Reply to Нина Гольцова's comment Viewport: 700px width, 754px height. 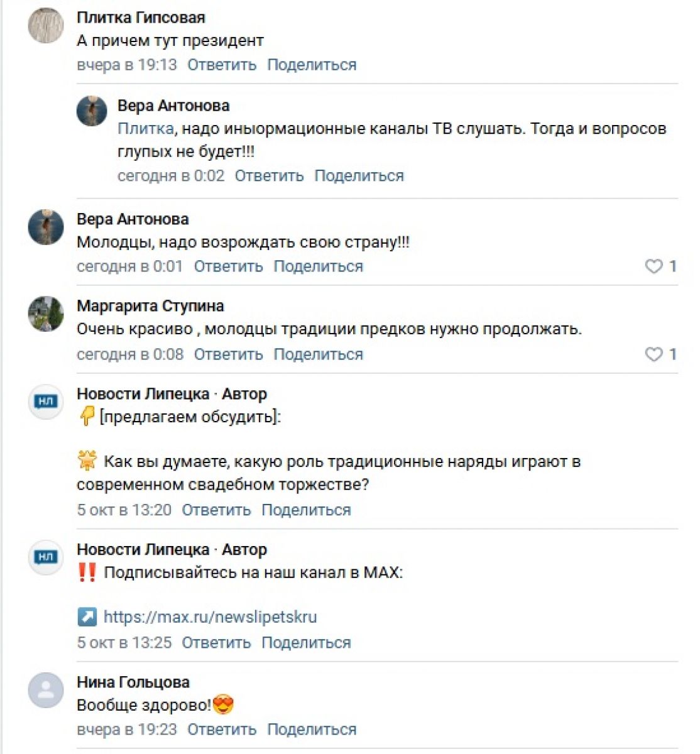point(222,729)
